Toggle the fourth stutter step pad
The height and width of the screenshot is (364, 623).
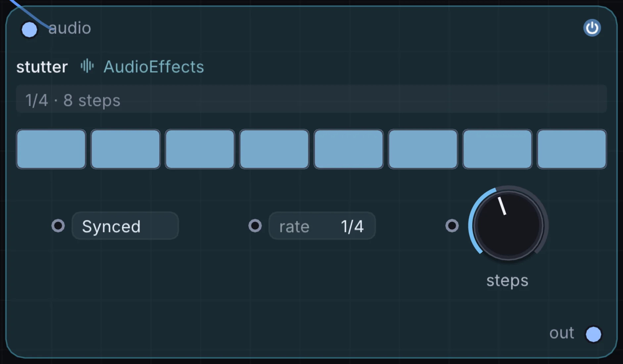click(x=274, y=149)
